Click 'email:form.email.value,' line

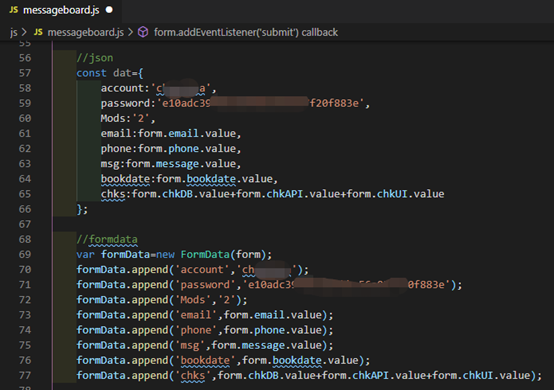click(171, 134)
